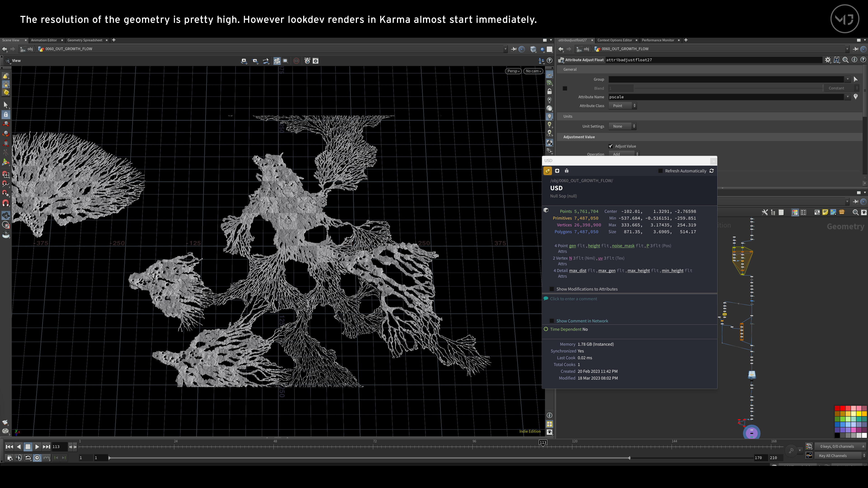Enable Refresh Automatically checkbox

[x=660, y=171]
